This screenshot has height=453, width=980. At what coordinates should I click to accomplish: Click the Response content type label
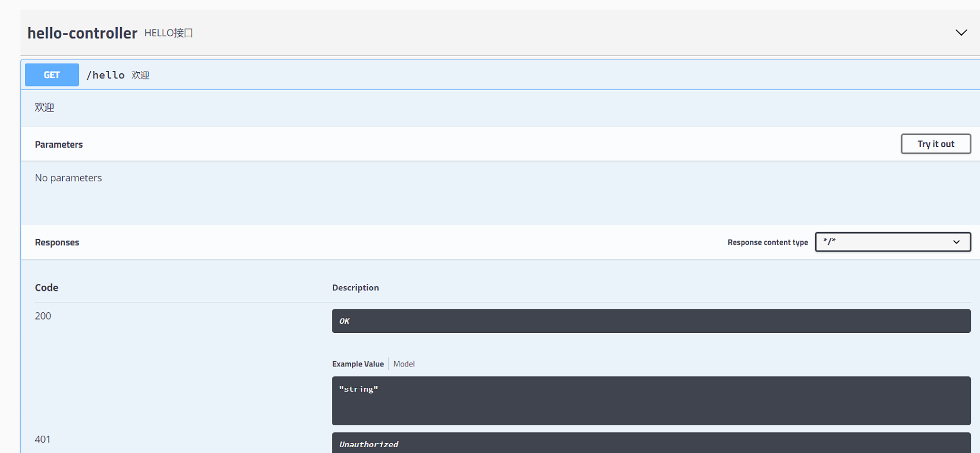coord(768,242)
